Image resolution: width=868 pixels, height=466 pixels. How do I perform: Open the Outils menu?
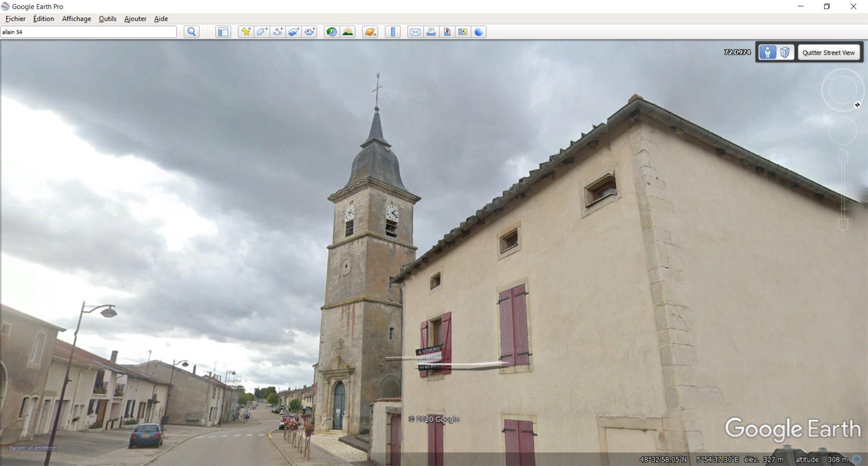point(107,19)
